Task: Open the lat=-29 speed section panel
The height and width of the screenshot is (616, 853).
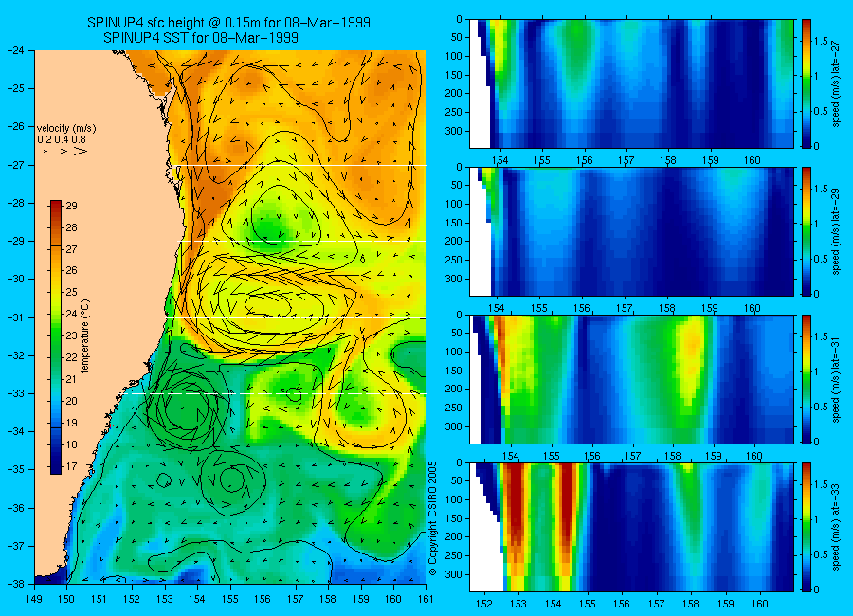Action: (x=631, y=231)
